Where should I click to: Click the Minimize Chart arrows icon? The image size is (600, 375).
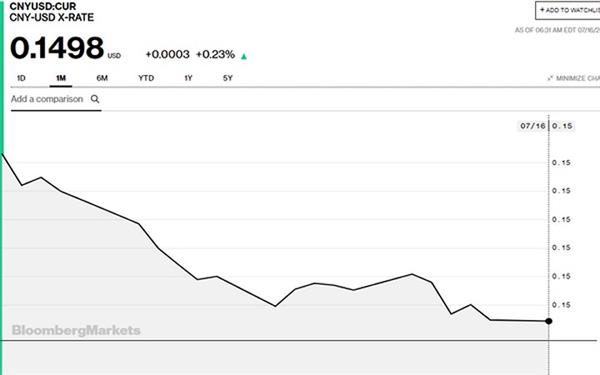coord(550,78)
